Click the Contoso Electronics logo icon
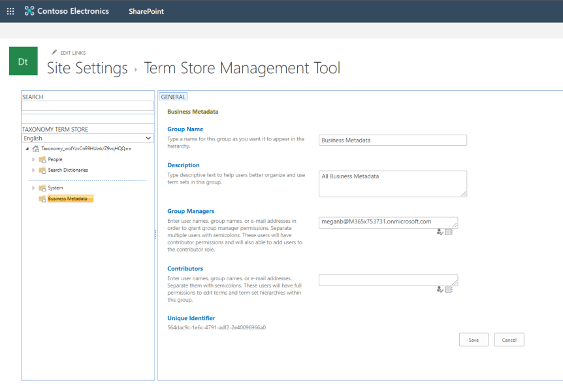 pos(29,11)
